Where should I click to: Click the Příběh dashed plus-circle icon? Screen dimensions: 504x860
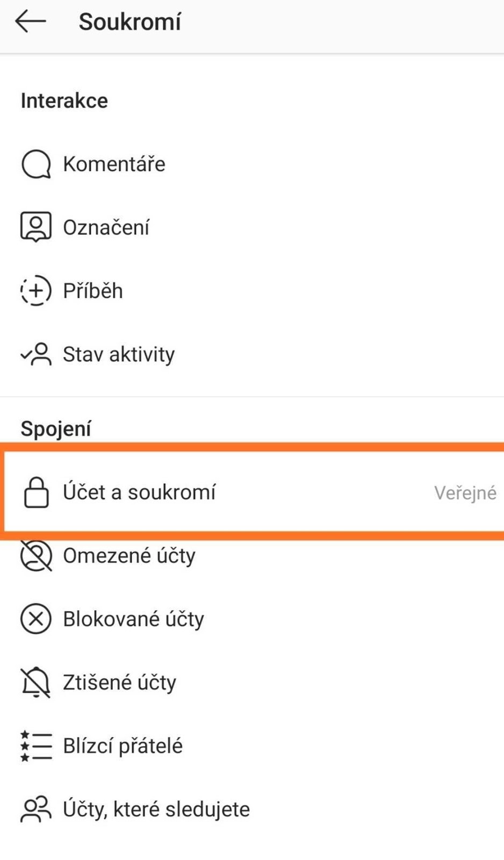click(36, 291)
